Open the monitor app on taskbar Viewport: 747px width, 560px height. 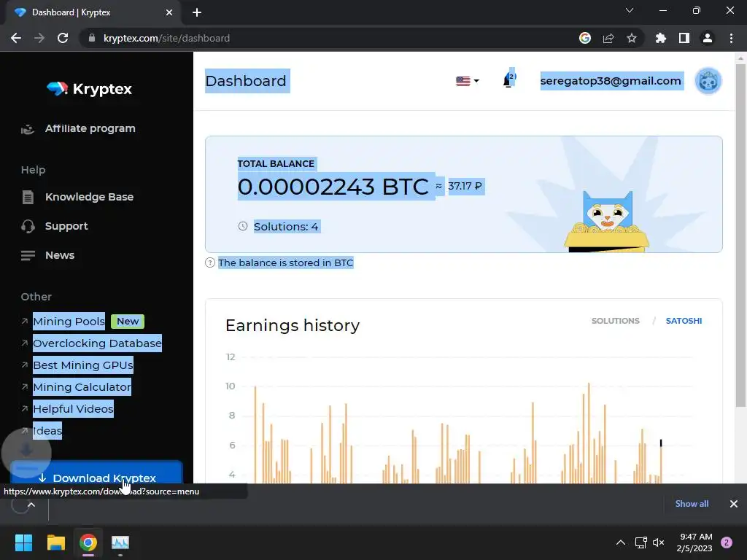tap(120, 542)
